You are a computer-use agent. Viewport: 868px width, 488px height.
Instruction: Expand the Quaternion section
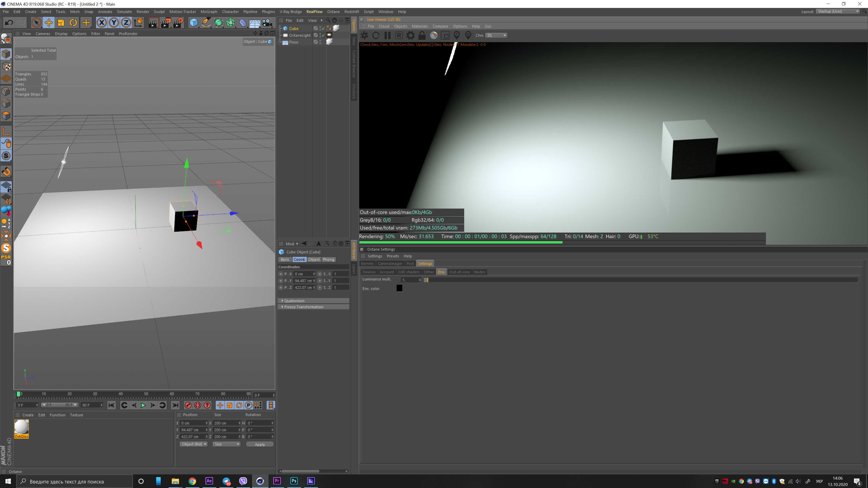[313, 301]
